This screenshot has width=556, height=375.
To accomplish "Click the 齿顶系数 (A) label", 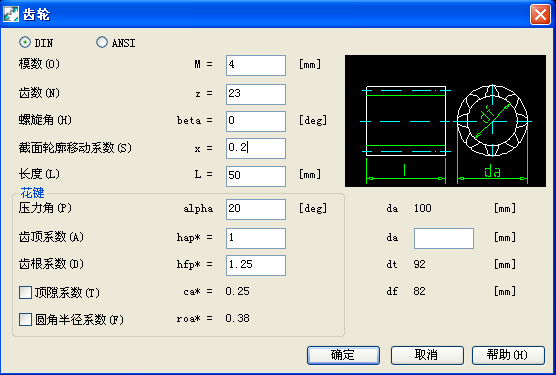I will (x=51, y=237).
